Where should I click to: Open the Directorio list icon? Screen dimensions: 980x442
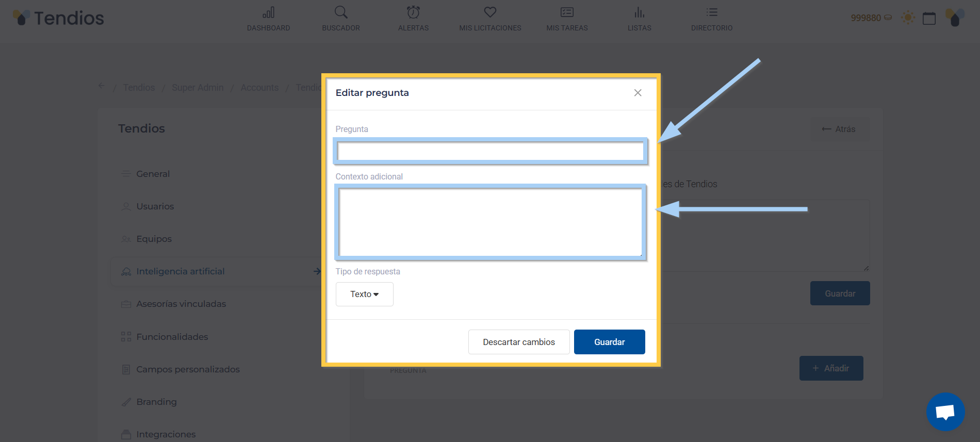(x=712, y=12)
